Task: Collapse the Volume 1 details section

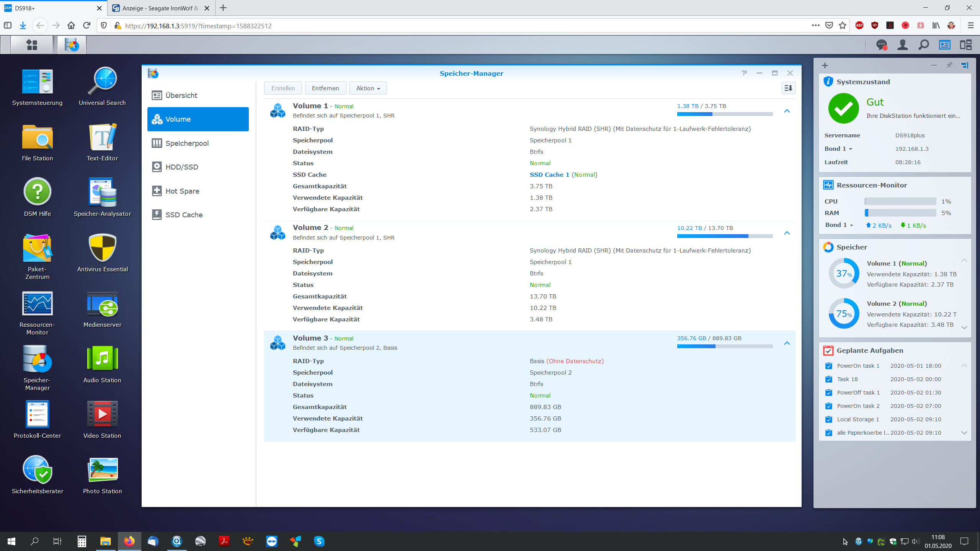Action: (x=787, y=111)
